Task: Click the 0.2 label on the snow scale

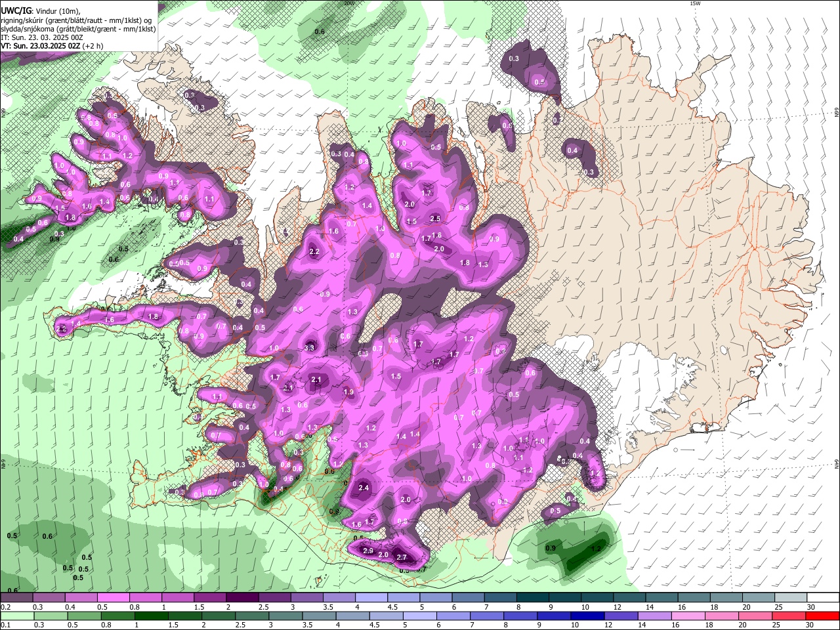Action: click(5, 607)
